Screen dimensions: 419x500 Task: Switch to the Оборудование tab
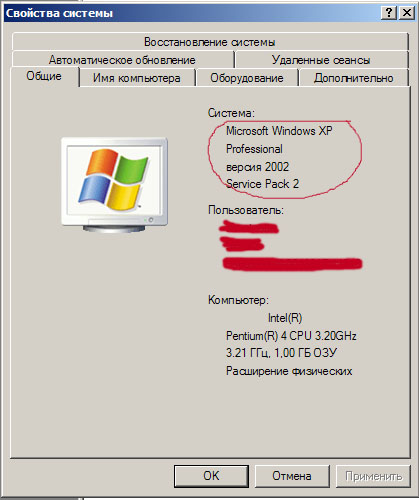[x=247, y=78]
